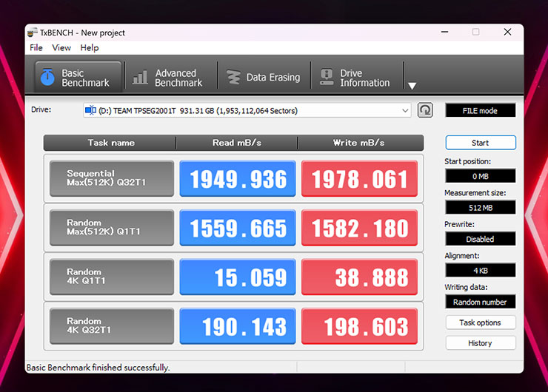Open the Basic Benchmark tab
Screen dimensions: 548x392
pos(78,78)
